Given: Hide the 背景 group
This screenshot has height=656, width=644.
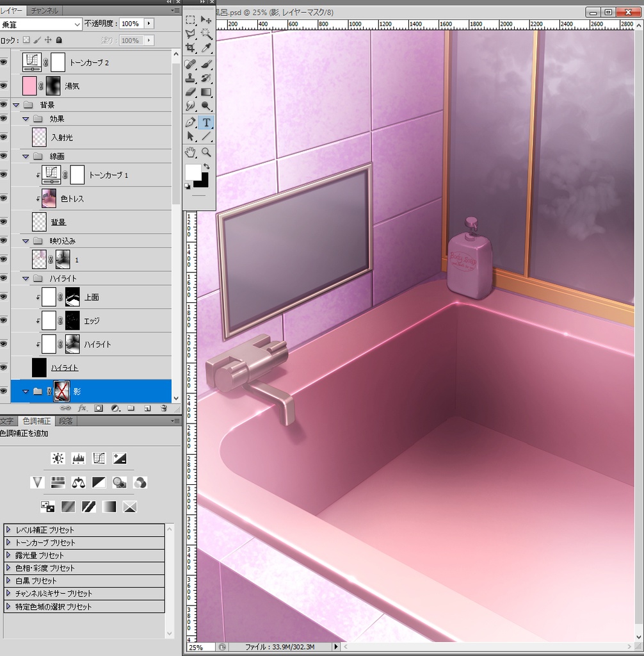Looking at the screenshot, I should click(x=4, y=104).
